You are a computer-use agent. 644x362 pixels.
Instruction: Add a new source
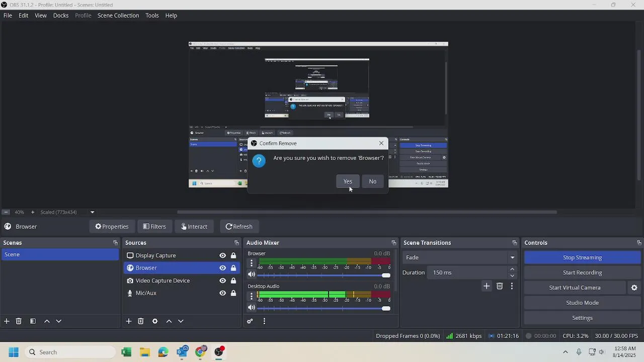point(128,321)
